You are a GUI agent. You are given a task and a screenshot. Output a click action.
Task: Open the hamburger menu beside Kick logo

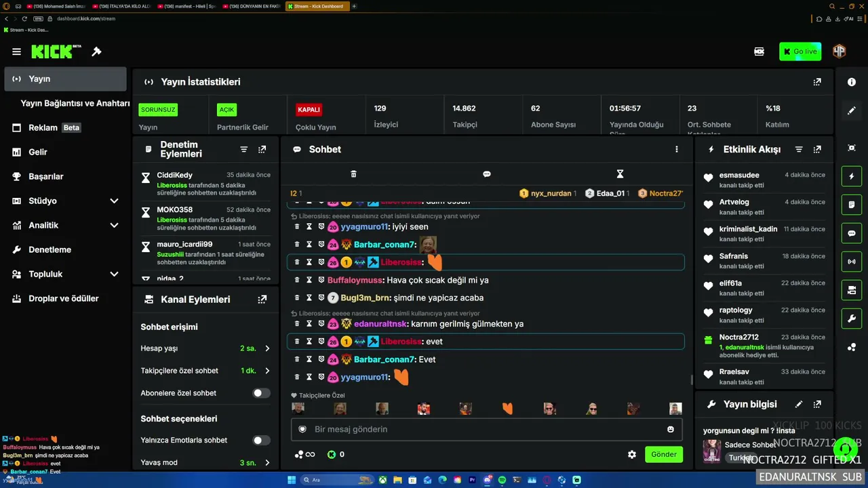tap(16, 52)
